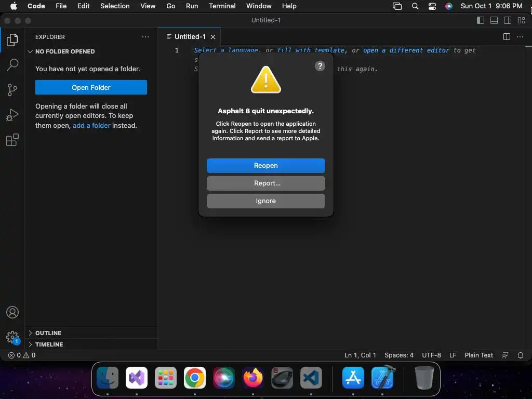Screen dimensions: 532x399
Task: Open Asphalt 8 from the Dock
Action: 282,378
